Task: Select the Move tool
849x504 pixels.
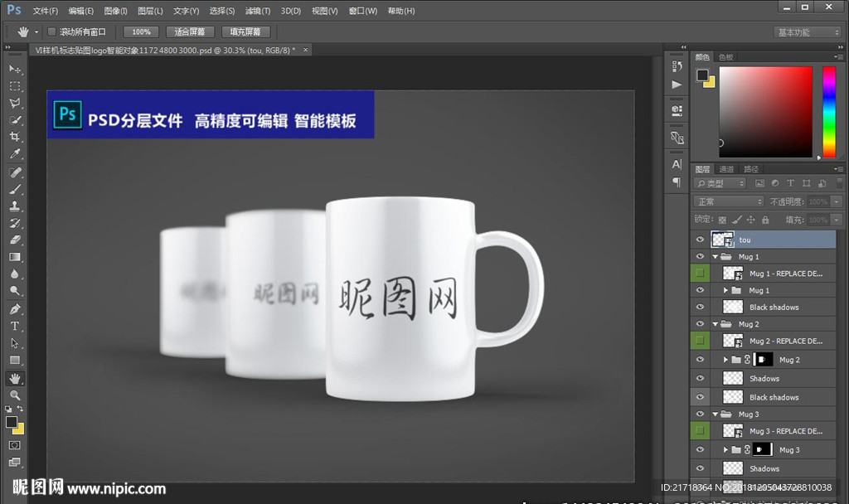Action: 15,69
